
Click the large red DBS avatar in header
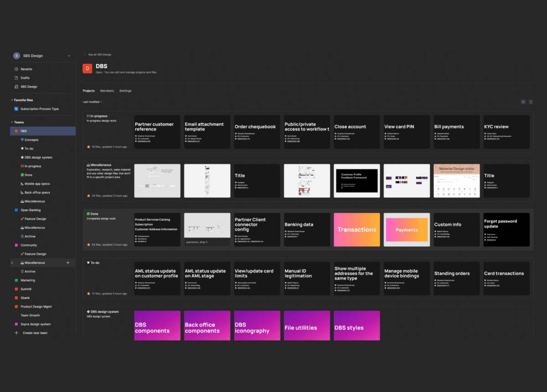point(87,68)
